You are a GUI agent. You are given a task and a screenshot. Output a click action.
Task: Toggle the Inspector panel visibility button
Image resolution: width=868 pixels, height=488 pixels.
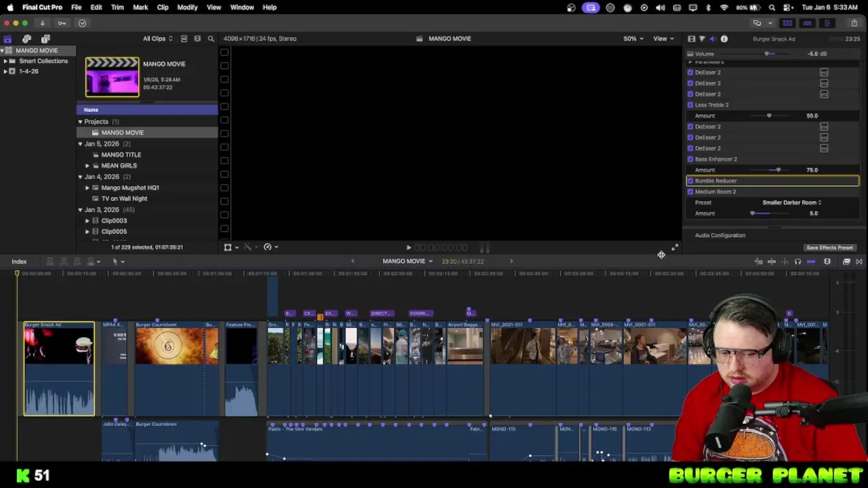coord(827,23)
